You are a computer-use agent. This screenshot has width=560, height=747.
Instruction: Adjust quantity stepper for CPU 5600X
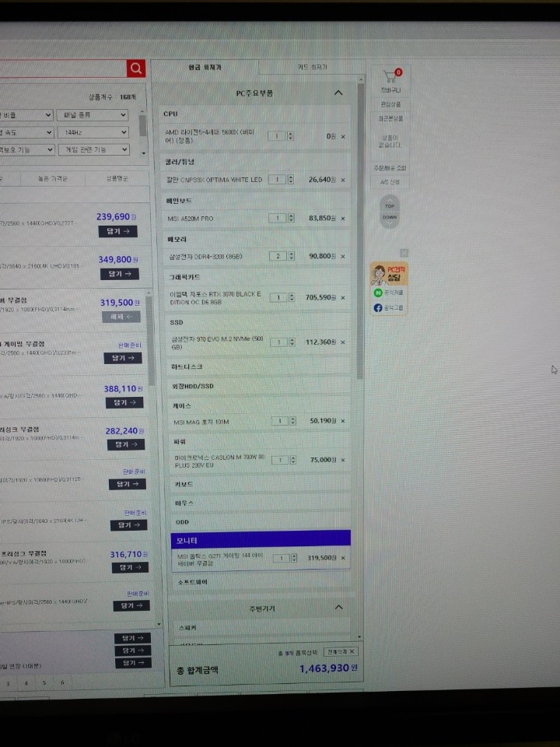290,137
